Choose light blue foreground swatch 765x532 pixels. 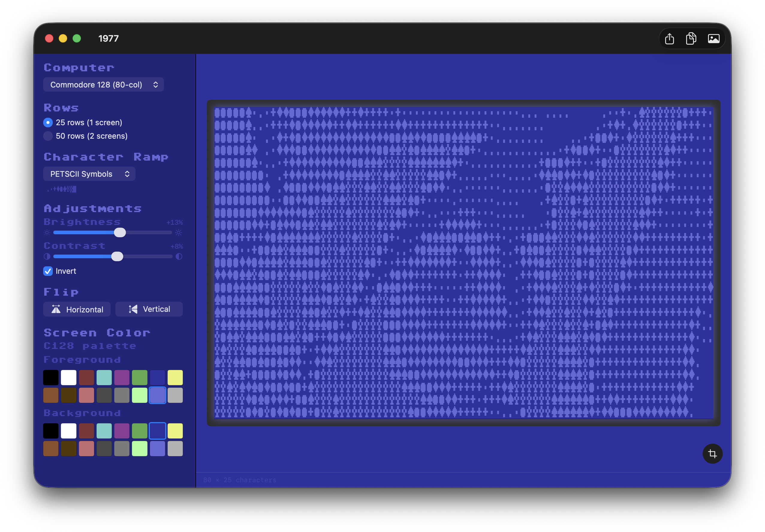(x=157, y=395)
